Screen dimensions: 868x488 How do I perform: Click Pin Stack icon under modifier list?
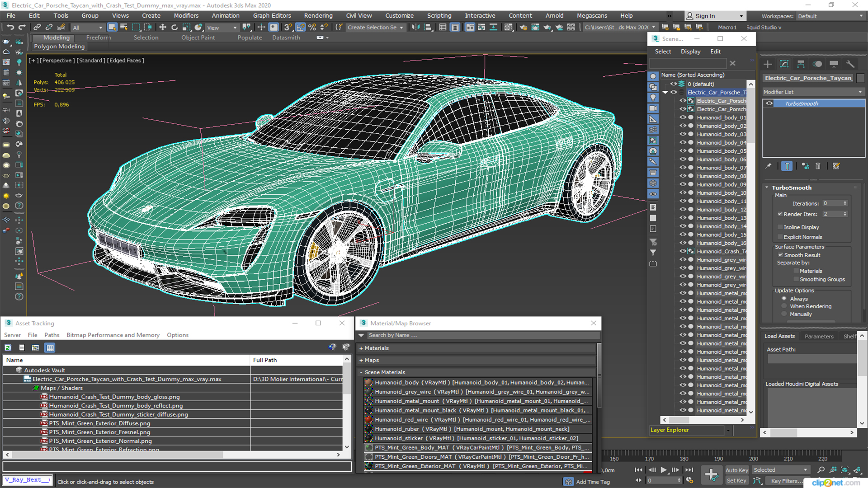pos(768,166)
